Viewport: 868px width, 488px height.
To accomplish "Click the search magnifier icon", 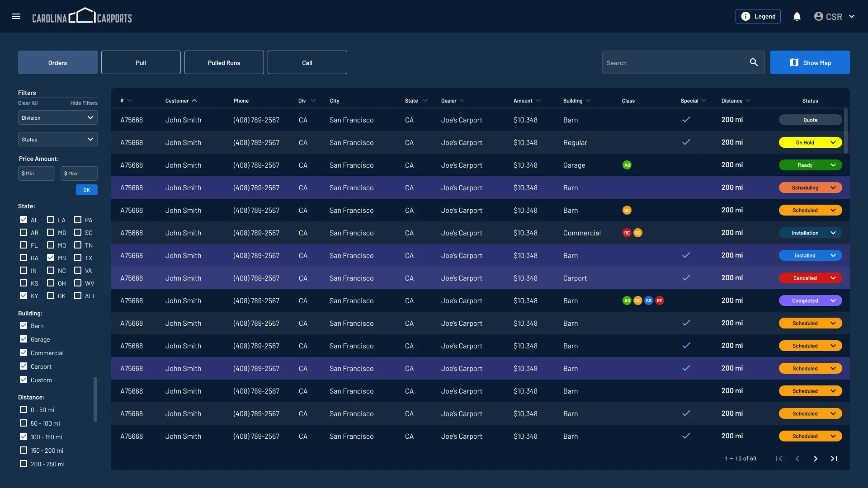I will coord(754,62).
